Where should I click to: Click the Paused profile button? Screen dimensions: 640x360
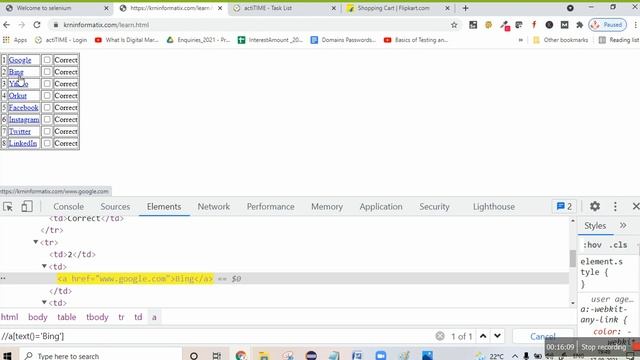click(x=607, y=25)
